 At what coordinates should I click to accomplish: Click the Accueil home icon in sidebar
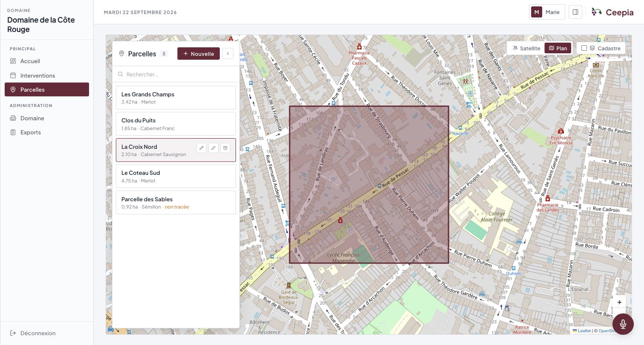pos(13,61)
